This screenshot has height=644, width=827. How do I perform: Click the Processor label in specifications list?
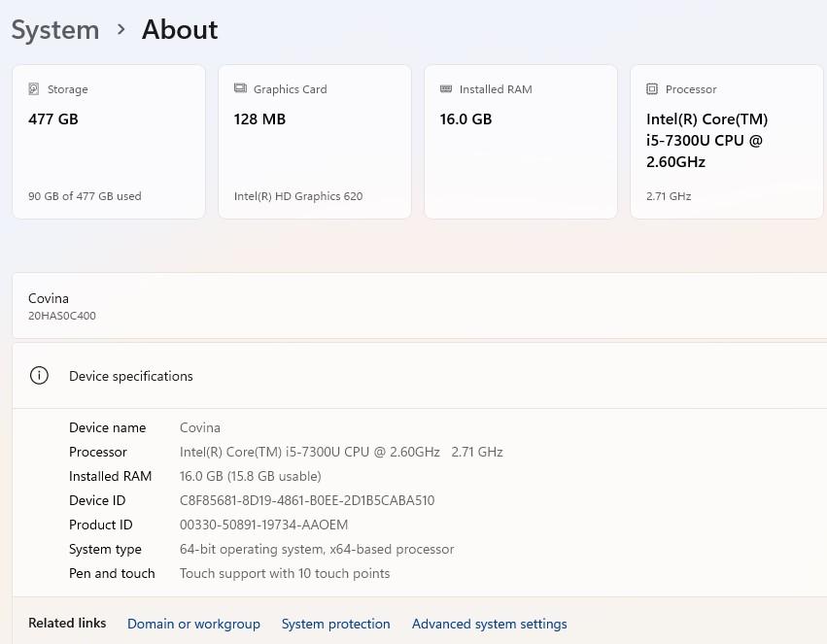click(x=97, y=452)
